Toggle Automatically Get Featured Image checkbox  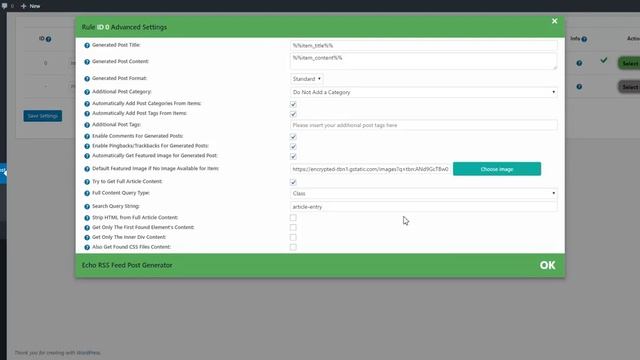(293, 156)
